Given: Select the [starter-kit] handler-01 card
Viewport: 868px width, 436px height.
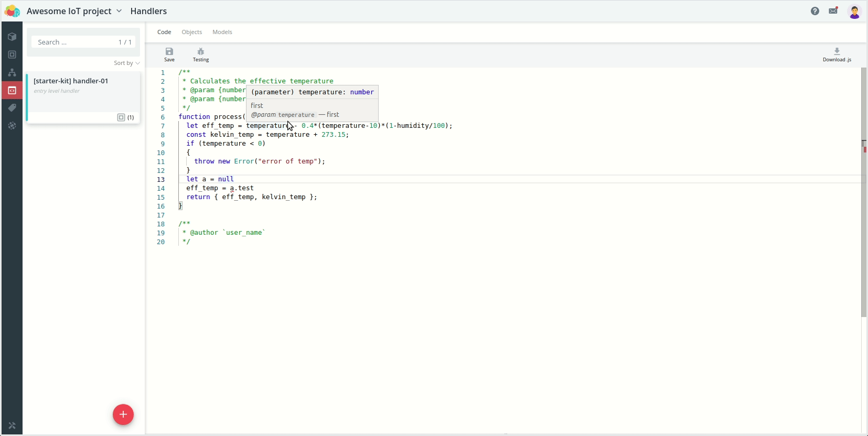Looking at the screenshot, I should (83, 97).
